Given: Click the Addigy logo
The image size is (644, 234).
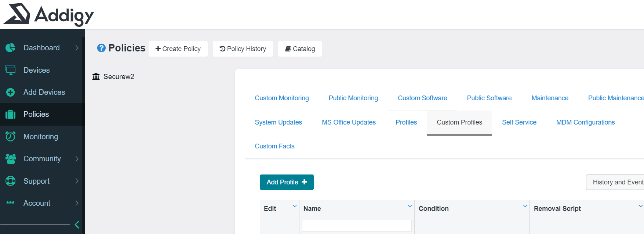Looking at the screenshot, I should pos(48,15).
